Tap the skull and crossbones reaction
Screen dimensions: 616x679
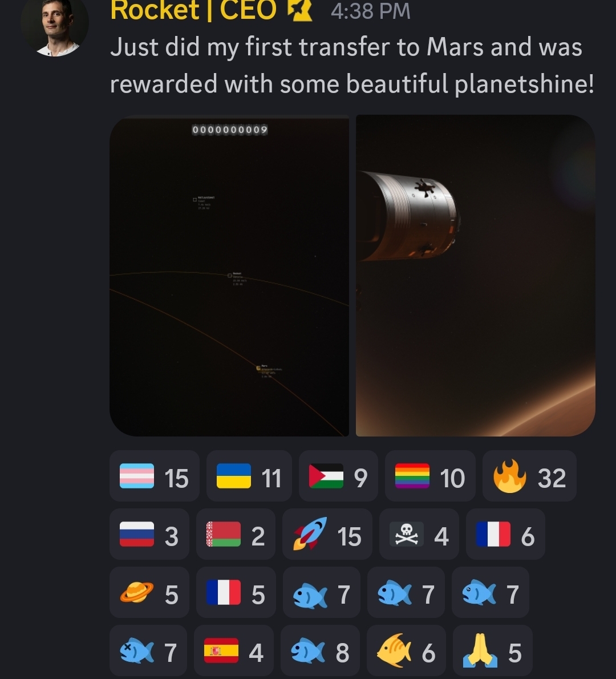click(x=419, y=534)
